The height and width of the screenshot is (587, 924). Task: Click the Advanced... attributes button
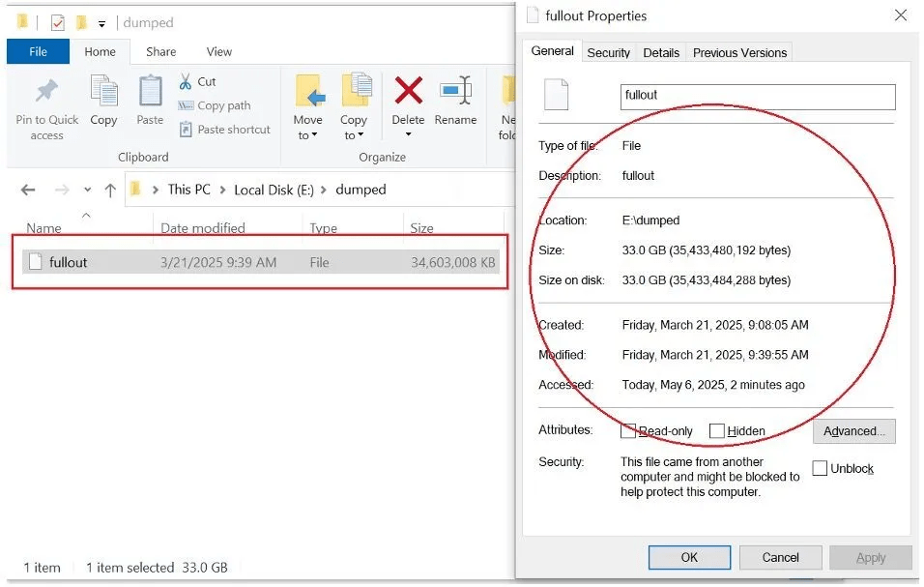[x=853, y=430]
